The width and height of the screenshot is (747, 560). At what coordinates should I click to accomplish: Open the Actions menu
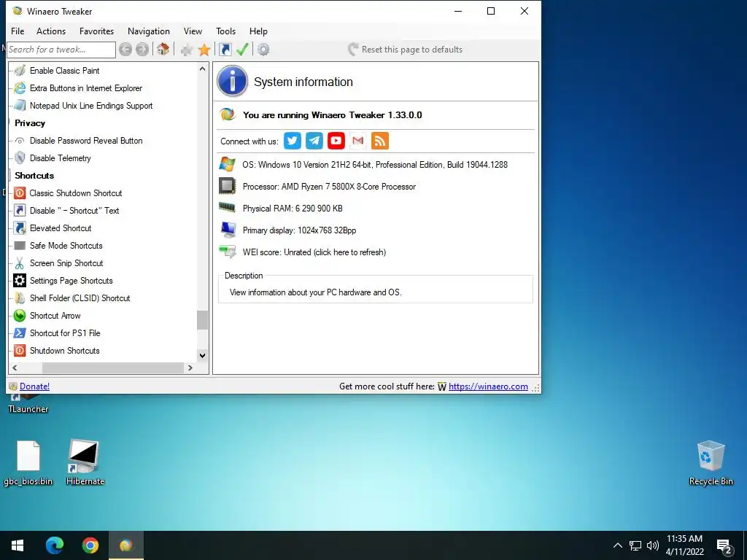click(x=51, y=31)
